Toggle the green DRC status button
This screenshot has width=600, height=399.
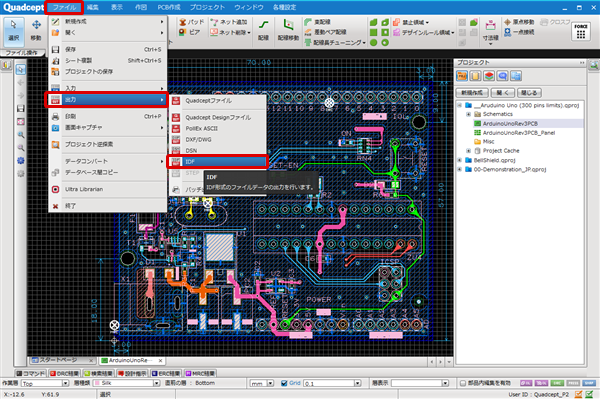point(557,383)
